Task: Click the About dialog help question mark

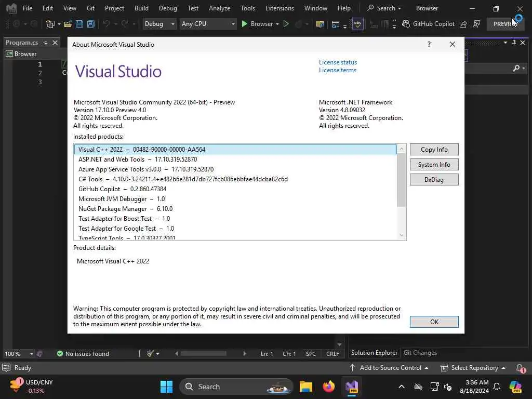Action: (x=429, y=45)
